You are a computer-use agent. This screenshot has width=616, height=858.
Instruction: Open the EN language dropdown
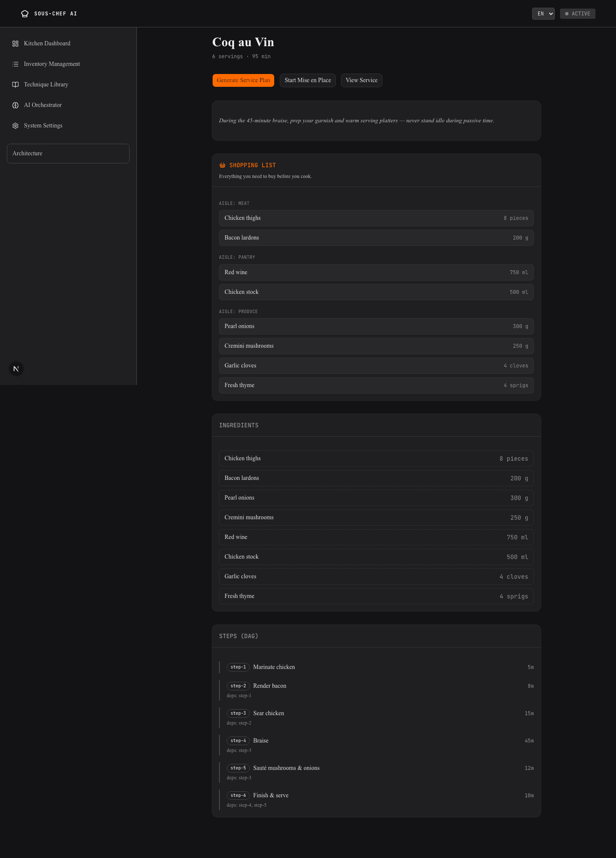pyautogui.click(x=543, y=14)
